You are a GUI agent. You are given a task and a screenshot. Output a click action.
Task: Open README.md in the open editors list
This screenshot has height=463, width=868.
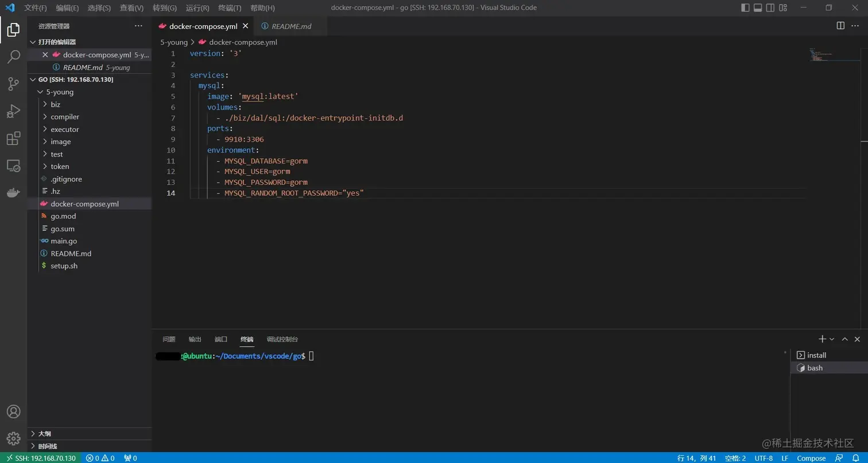click(x=90, y=67)
